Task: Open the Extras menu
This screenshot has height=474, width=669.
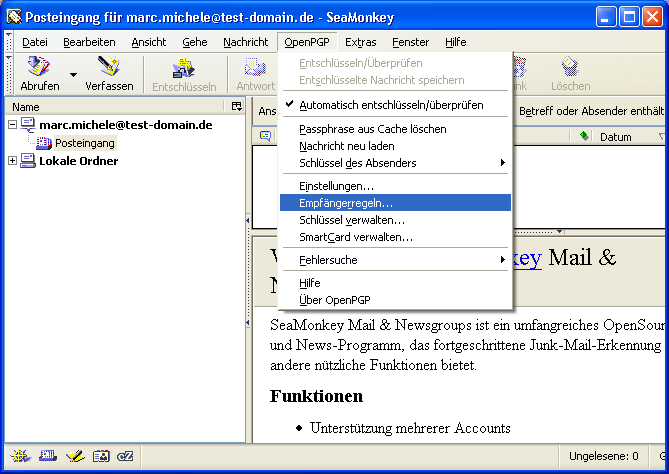Action: point(361,42)
